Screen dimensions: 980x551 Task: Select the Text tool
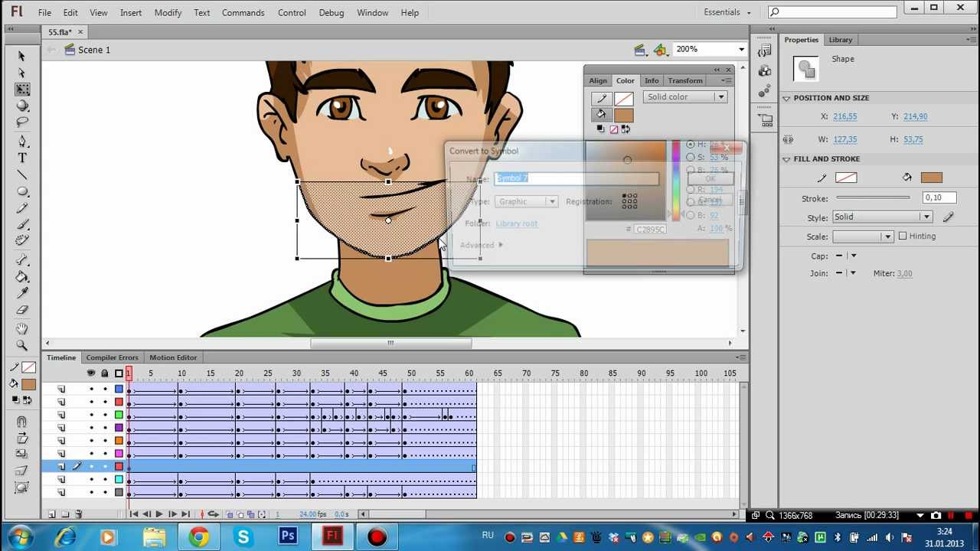pyautogui.click(x=22, y=158)
